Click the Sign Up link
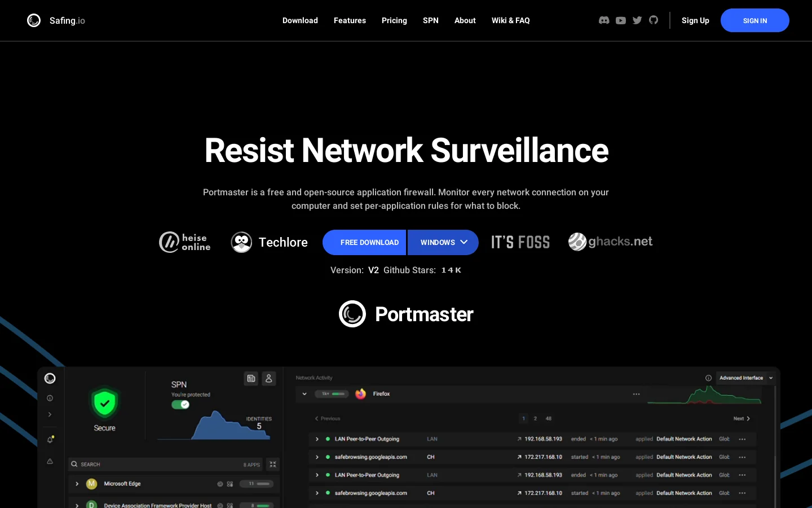 coord(695,20)
